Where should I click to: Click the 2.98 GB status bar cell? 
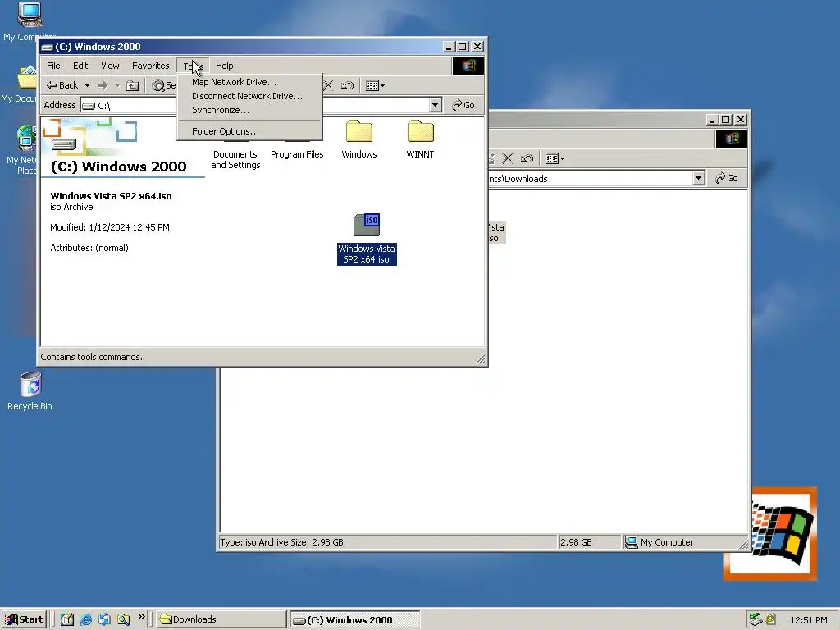coord(589,542)
